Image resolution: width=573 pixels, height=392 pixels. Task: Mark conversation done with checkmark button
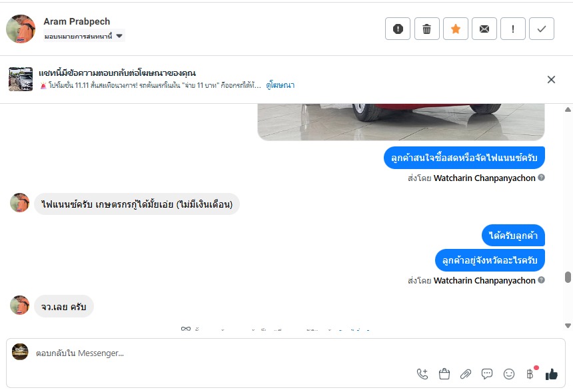pyautogui.click(x=542, y=29)
